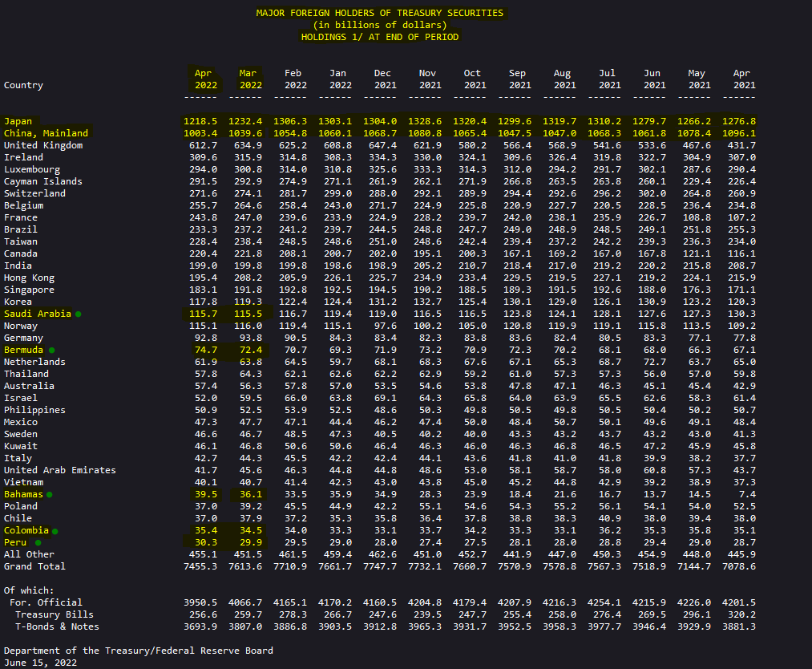Click the 'T-Bonds & Notes' row label
The image size is (812, 669).
57,626
